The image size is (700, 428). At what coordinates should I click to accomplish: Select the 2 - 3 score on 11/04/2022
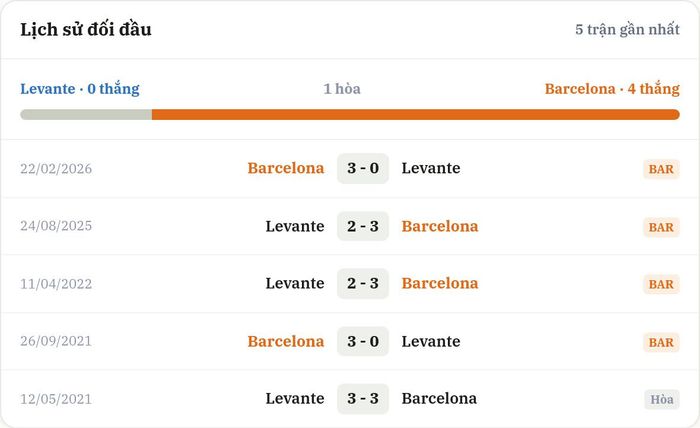tap(363, 283)
